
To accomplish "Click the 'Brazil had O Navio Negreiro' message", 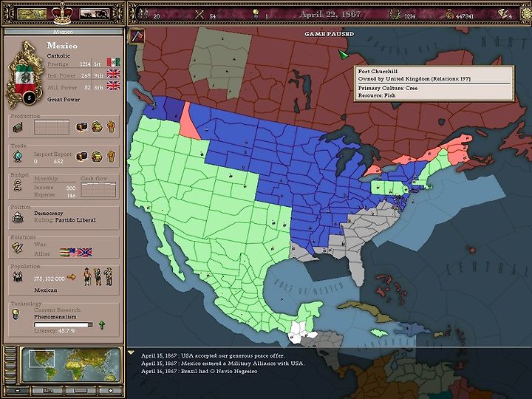I will 219,371.
